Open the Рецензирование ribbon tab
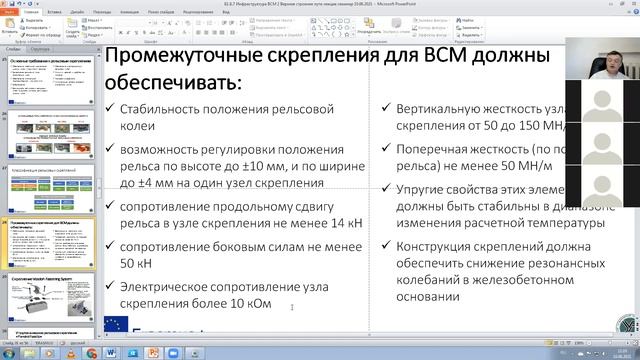Viewport: 640px width, 360px height. coord(198,12)
